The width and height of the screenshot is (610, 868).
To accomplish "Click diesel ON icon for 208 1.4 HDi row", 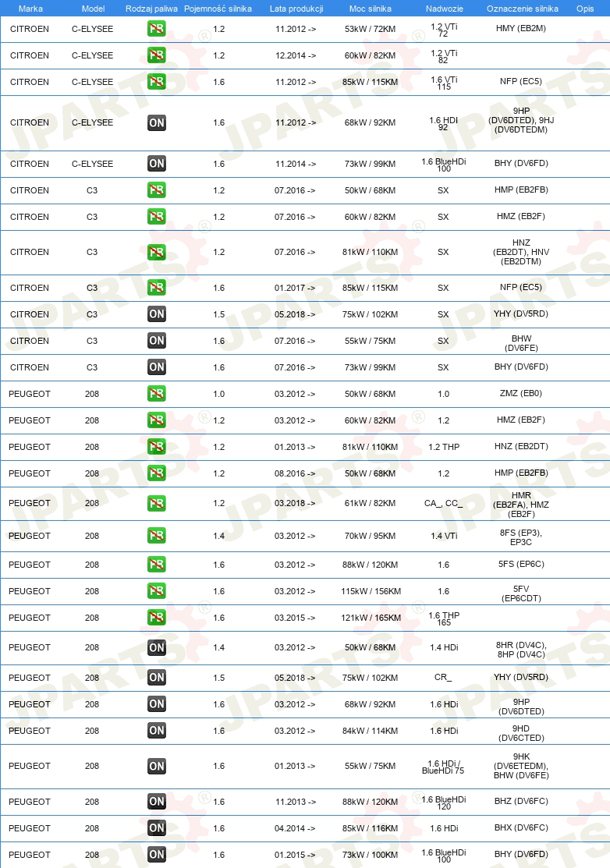I will (157, 647).
